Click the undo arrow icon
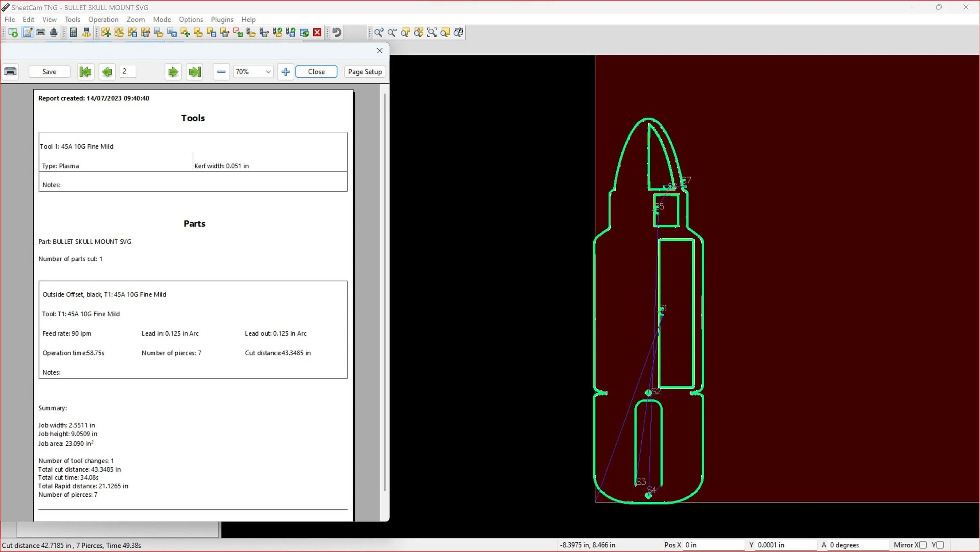 tap(337, 33)
